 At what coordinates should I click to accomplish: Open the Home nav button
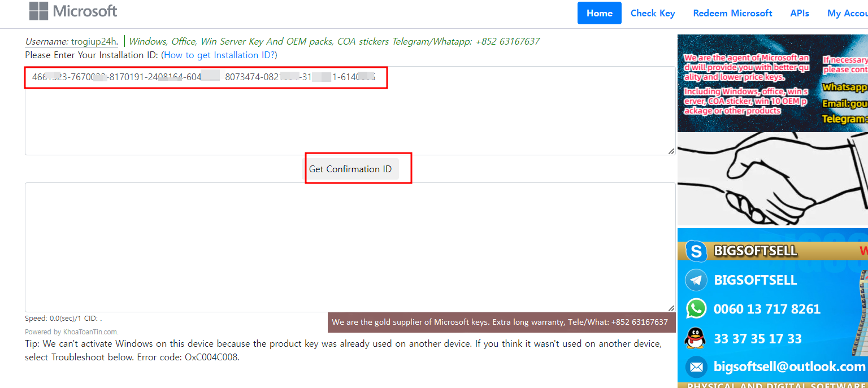(600, 13)
